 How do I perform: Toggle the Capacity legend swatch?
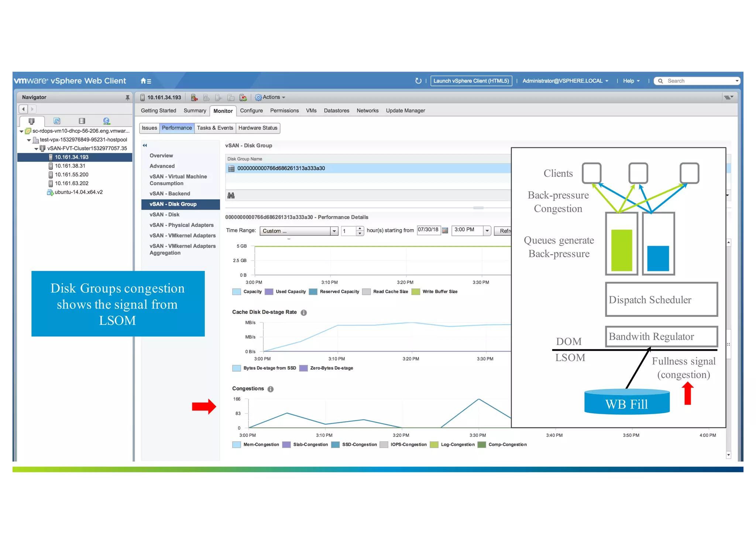click(x=237, y=292)
